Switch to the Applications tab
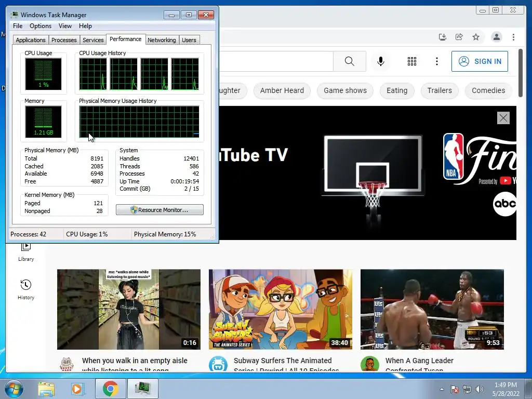This screenshot has height=399, width=532. 31,40
